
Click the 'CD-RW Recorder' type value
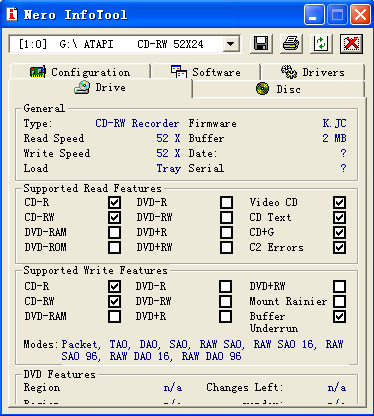(137, 123)
